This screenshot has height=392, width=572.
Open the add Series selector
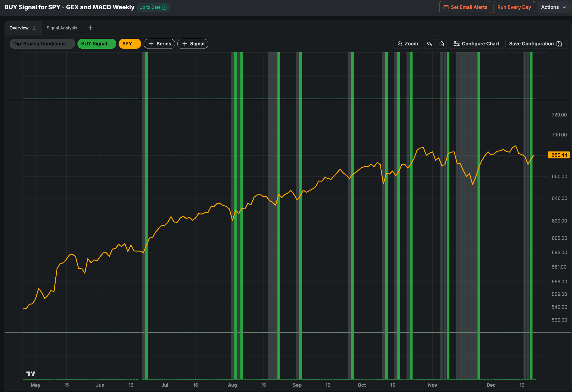159,43
